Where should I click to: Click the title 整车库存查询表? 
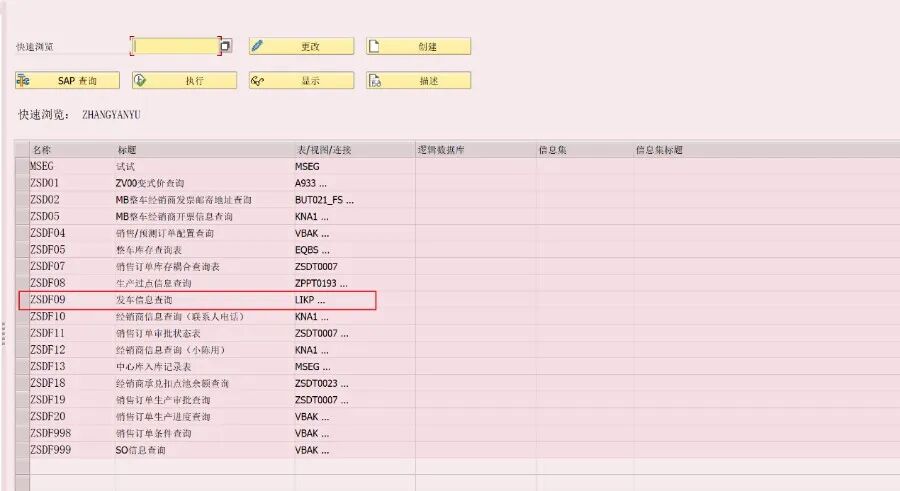tap(149, 250)
